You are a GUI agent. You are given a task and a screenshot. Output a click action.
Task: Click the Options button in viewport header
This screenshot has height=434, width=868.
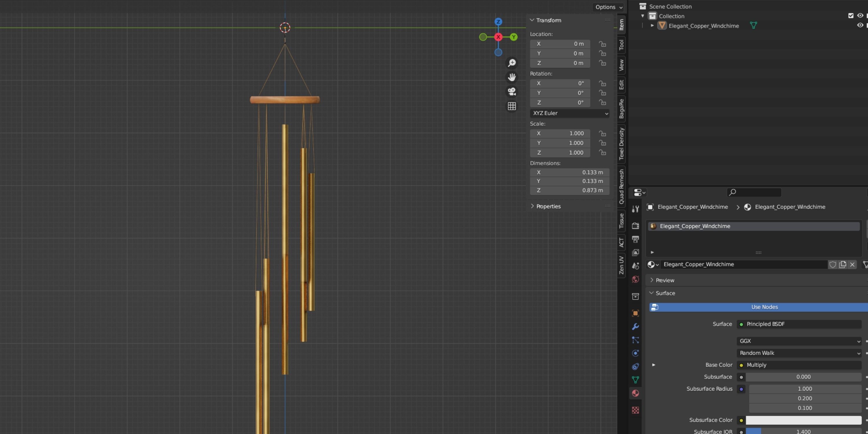coord(608,7)
